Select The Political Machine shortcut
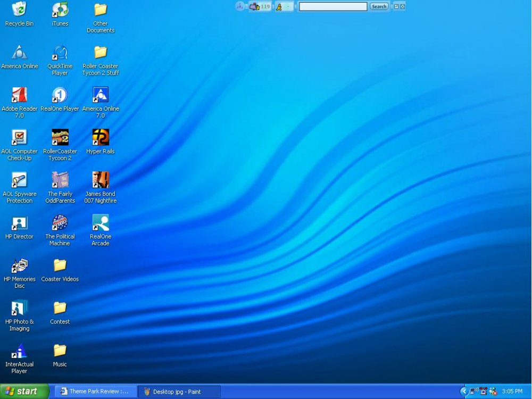The height and width of the screenshot is (399, 532). (x=60, y=222)
